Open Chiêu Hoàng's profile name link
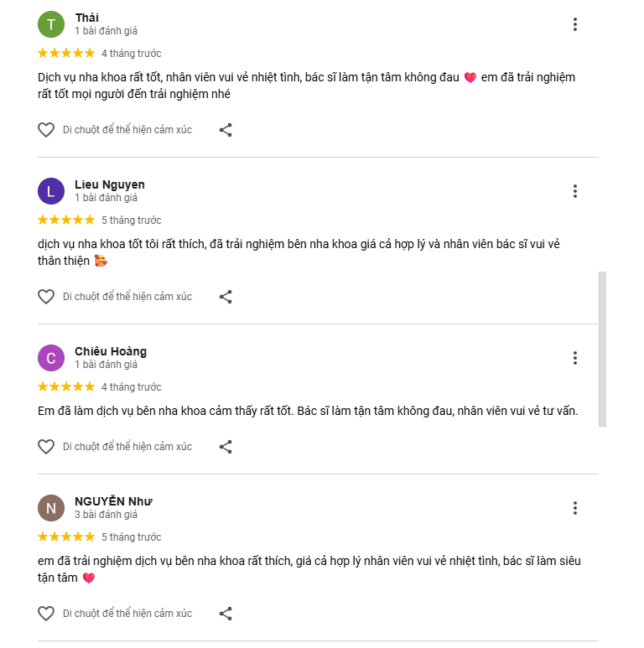The width and height of the screenshot is (644, 648). pyautogui.click(x=111, y=351)
